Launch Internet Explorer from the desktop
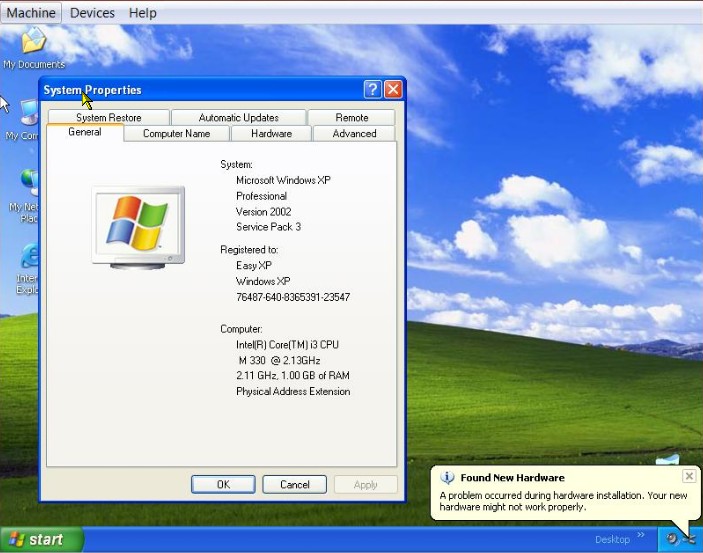Viewport: 703px width, 553px height. pos(30,259)
